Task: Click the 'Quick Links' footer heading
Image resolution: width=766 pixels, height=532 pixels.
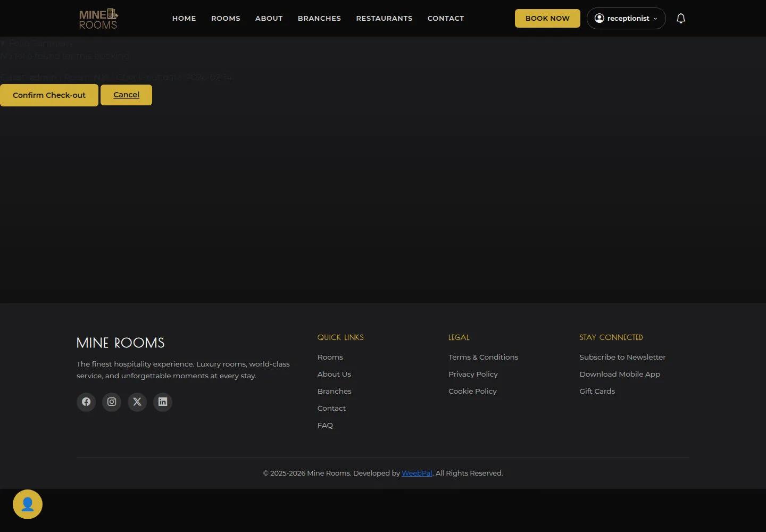Action: [340, 337]
